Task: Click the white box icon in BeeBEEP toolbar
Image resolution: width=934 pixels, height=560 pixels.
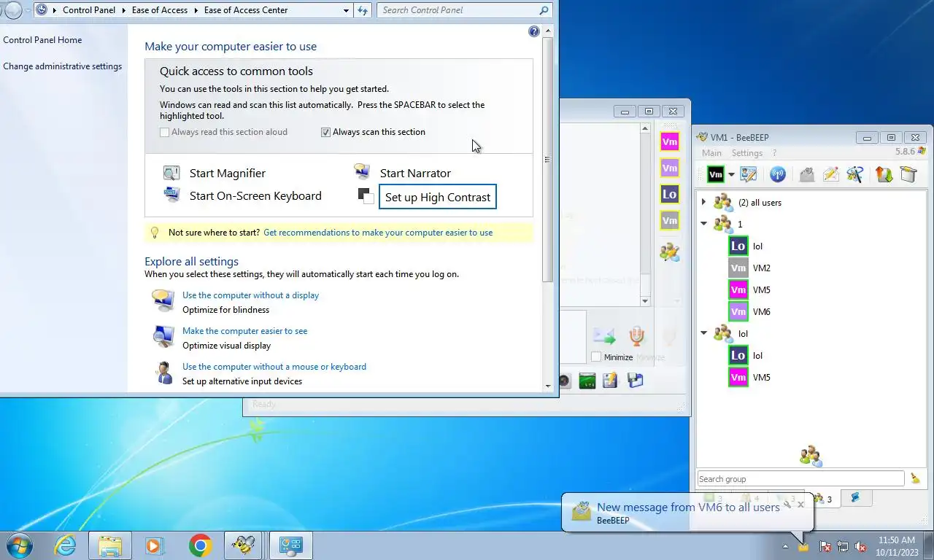Action: (x=908, y=174)
